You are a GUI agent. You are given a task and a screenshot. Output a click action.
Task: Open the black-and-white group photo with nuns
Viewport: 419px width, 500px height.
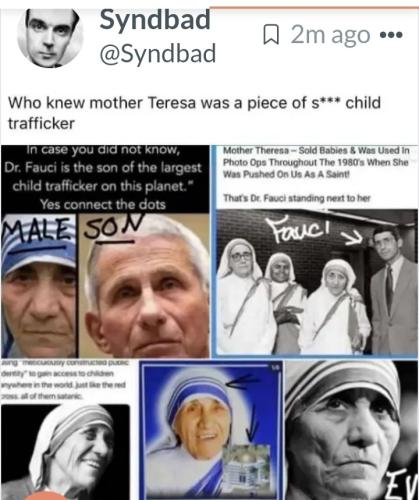point(317,282)
